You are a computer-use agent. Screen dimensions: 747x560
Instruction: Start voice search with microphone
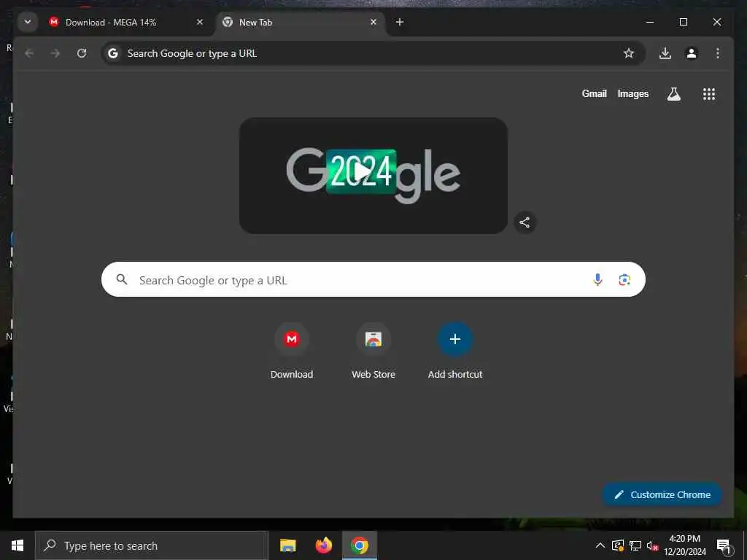[597, 279]
